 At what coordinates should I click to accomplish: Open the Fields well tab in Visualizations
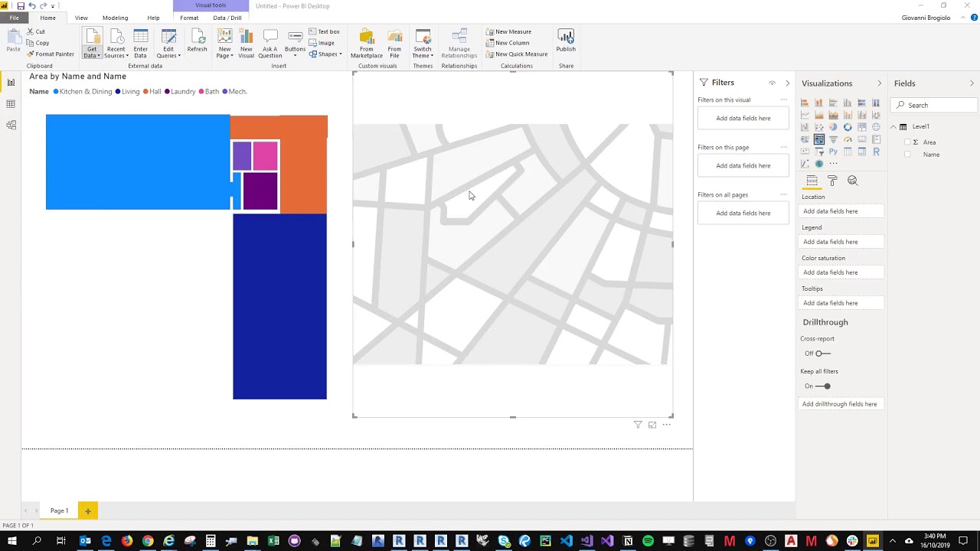pos(812,181)
